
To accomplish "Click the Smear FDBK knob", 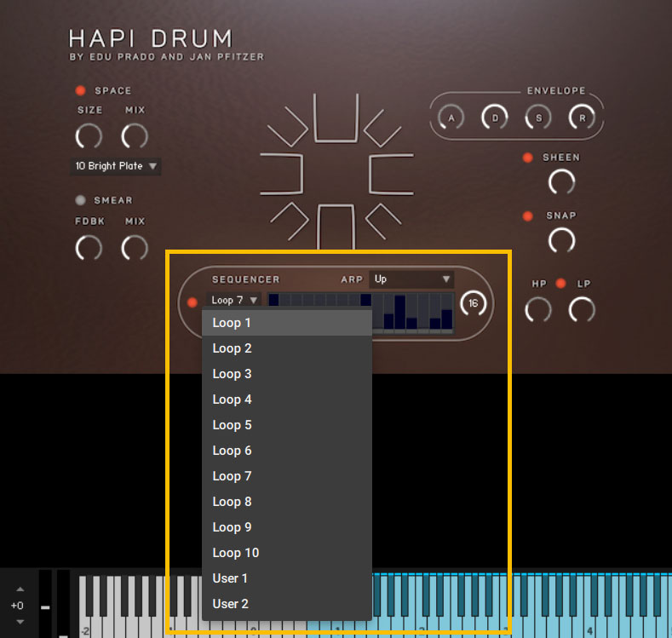I will tap(89, 248).
